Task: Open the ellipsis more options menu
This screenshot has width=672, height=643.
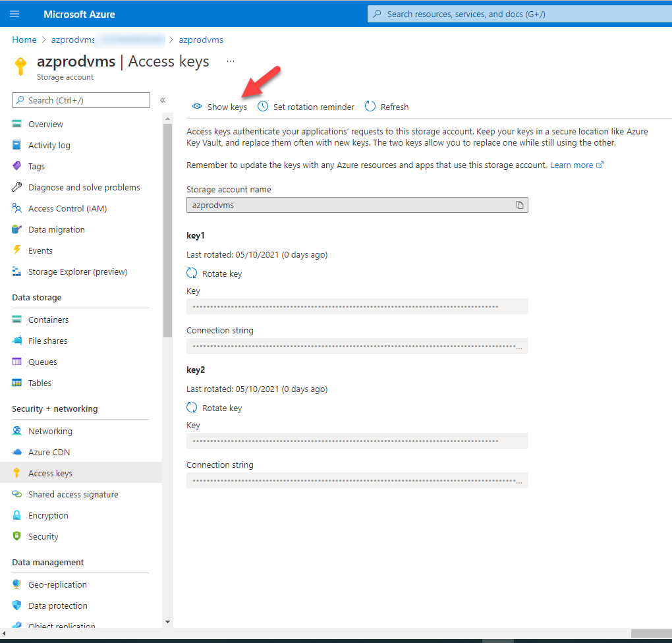Action: coord(231,61)
